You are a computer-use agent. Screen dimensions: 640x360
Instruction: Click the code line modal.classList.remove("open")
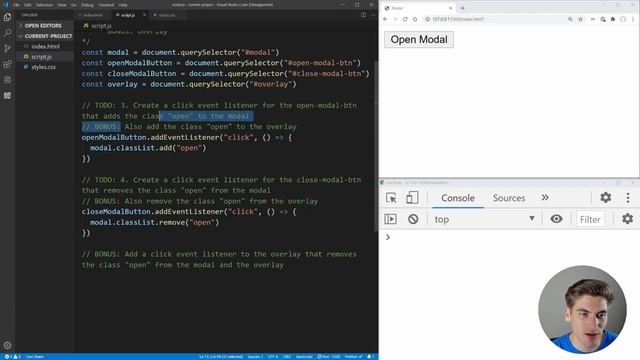pos(155,222)
